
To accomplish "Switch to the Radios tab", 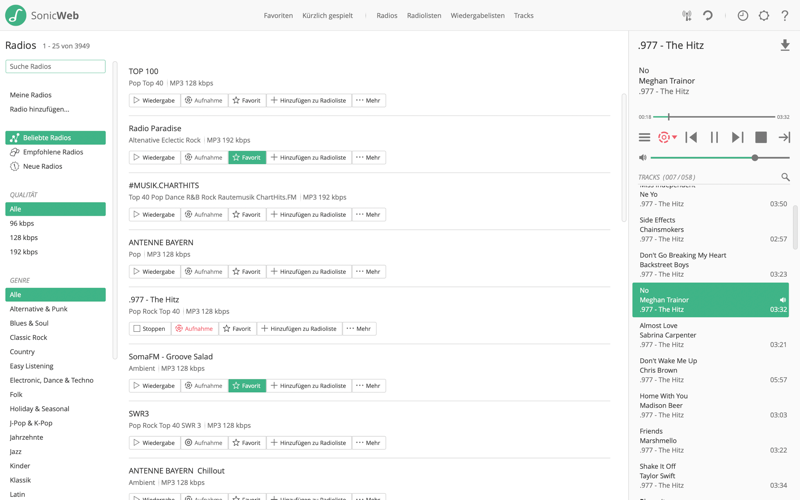I will click(x=387, y=16).
